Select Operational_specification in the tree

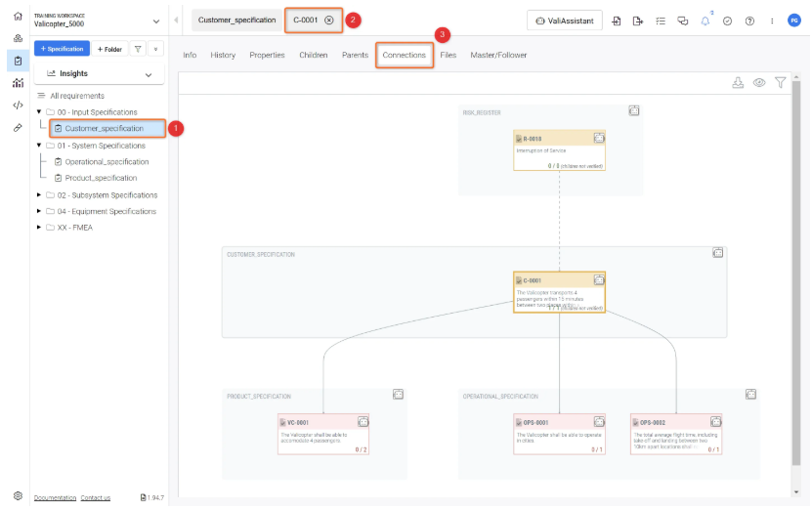coord(107,162)
